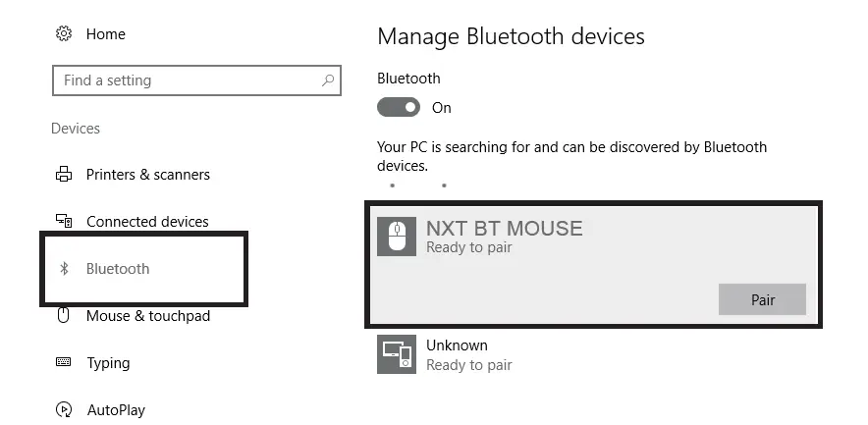Click the Connected devices icon
This screenshot has width=868, height=425.
tap(64, 222)
